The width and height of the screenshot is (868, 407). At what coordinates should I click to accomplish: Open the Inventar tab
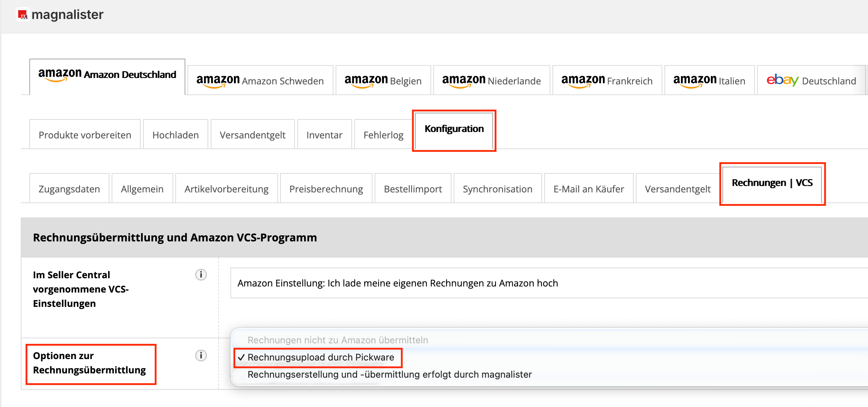[324, 135]
